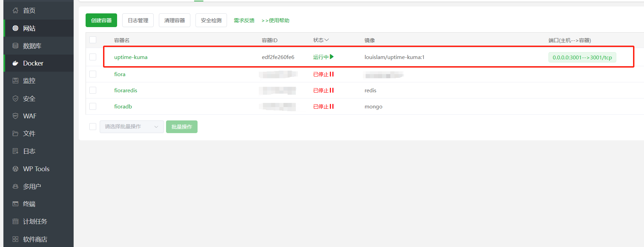The height and width of the screenshot is (247, 644).
Task: Click the WP Tools WordPress icon
Action: [x=15, y=169]
